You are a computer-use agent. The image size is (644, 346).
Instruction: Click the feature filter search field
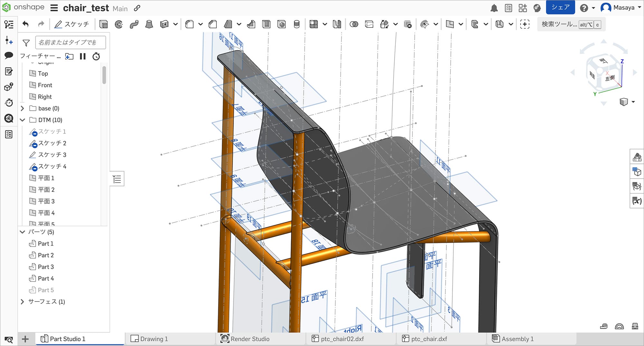(x=71, y=42)
